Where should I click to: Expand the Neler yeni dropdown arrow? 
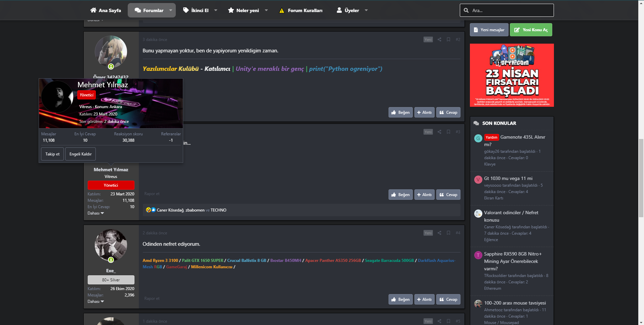click(x=267, y=10)
